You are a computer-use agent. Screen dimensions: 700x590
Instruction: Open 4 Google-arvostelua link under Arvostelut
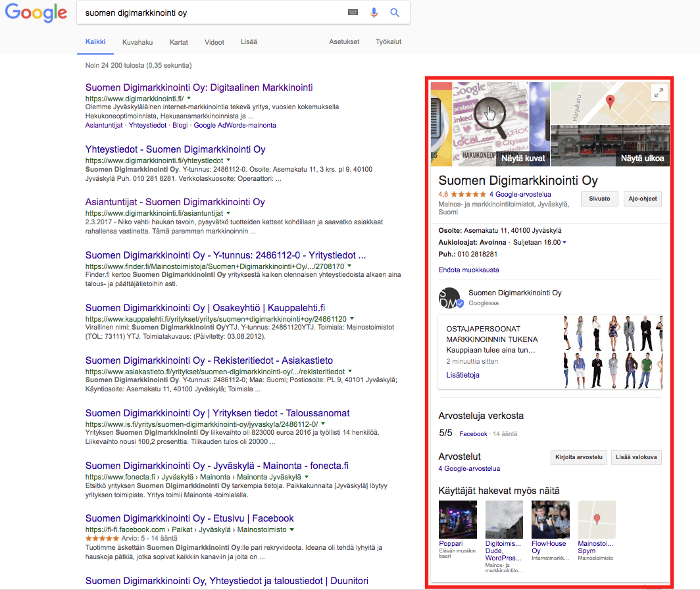469,468
